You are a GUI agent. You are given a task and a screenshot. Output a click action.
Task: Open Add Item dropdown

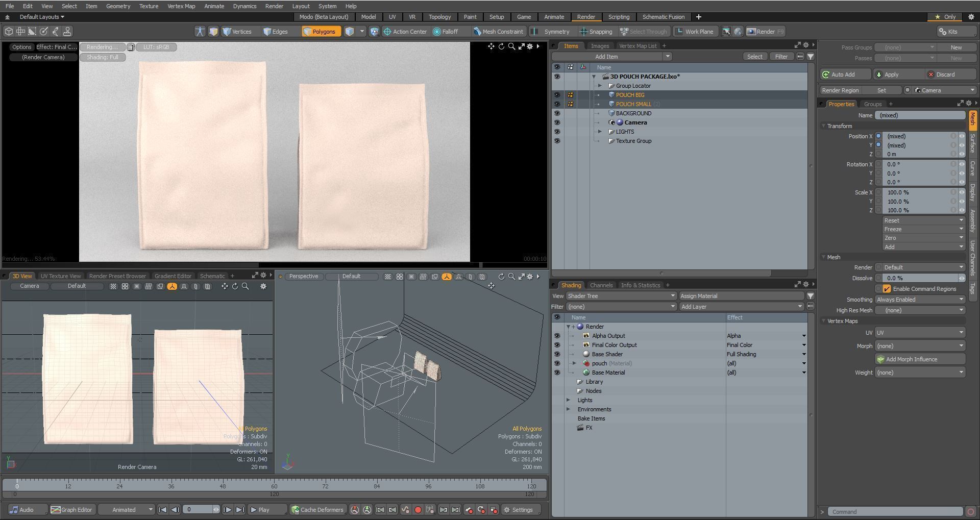pyautogui.click(x=611, y=57)
